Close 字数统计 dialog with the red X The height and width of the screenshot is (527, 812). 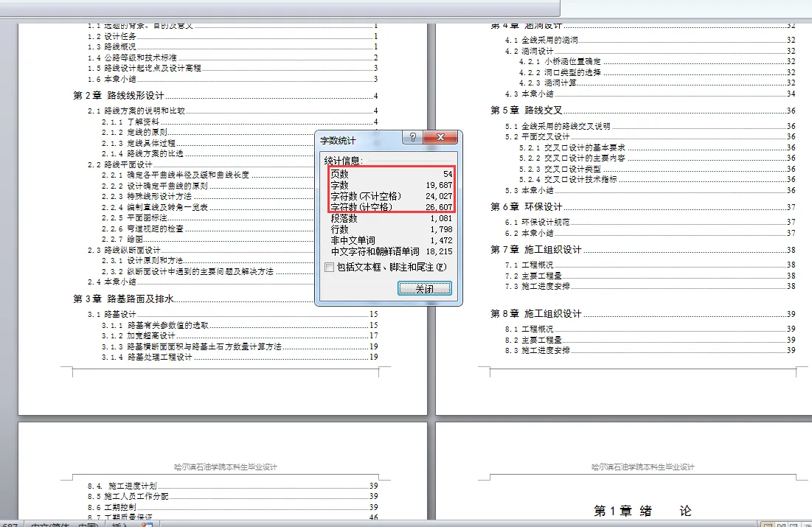(x=441, y=137)
